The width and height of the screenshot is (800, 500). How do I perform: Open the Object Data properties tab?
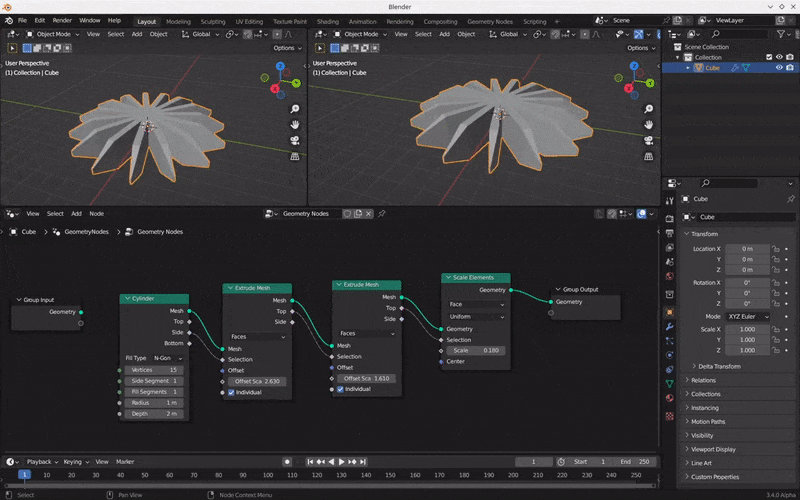click(x=669, y=383)
